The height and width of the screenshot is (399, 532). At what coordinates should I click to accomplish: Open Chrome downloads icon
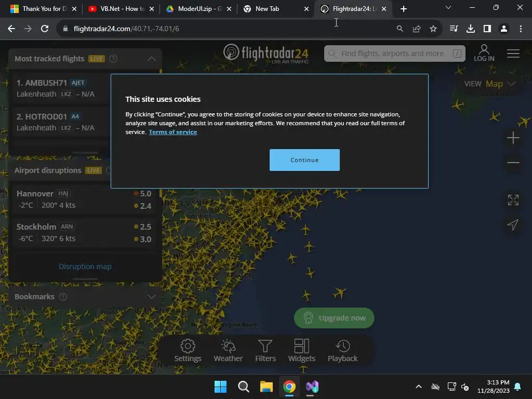tap(471, 29)
